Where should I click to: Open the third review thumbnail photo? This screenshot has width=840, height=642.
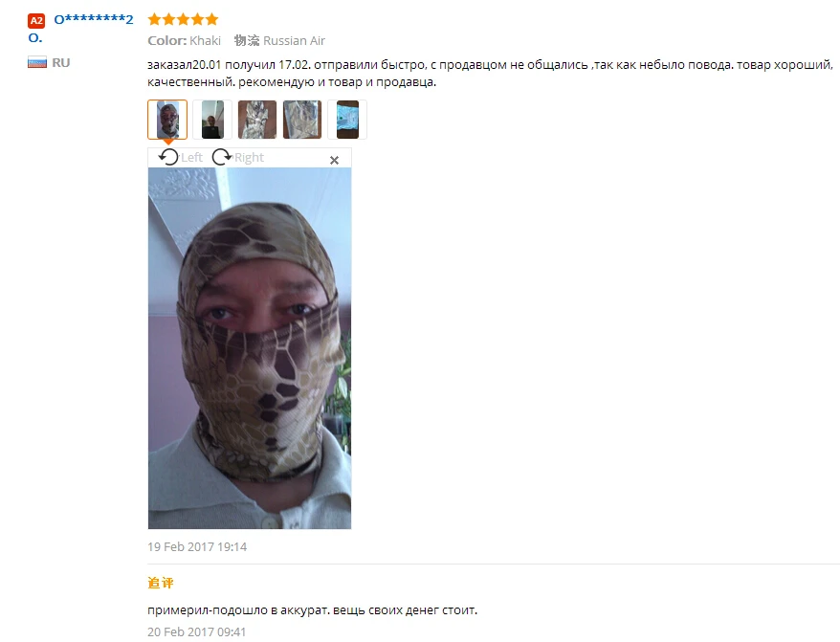(x=257, y=120)
